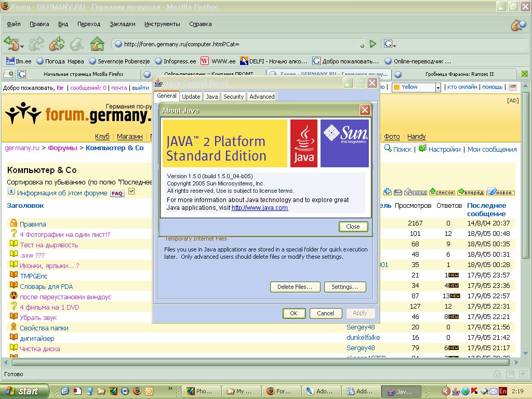Open the 'Чистка диска' thread

[39, 349]
